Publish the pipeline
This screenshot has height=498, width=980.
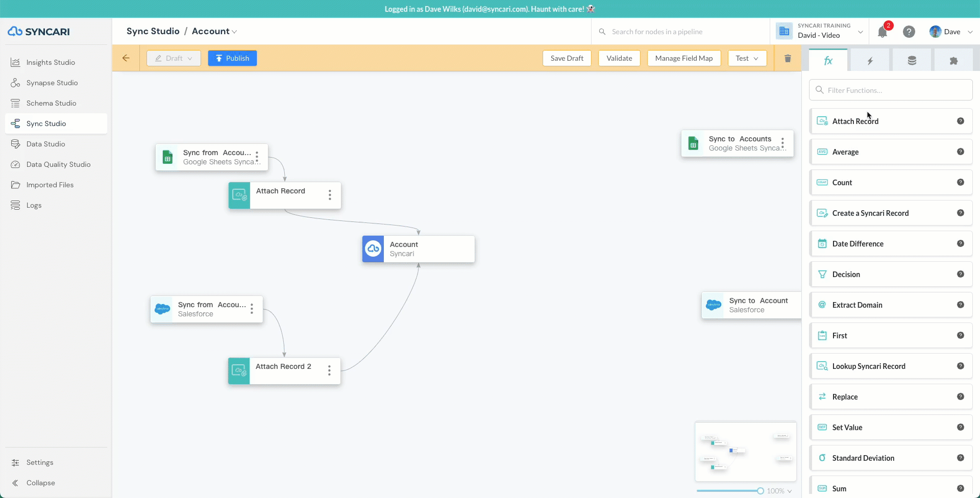[x=232, y=58]
